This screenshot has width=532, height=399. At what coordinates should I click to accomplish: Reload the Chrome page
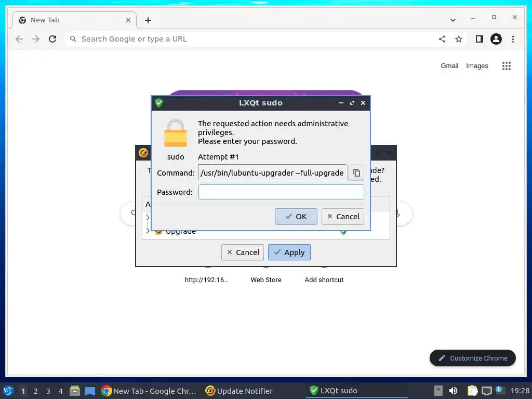click(x=52, y=39)
